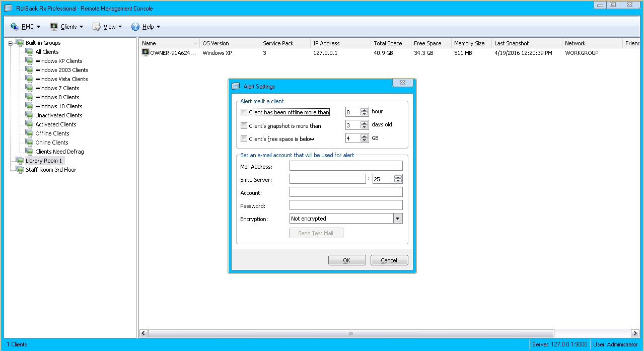This screenshot has height=351, width=644.
Task: Click the OWNER-91A624 client computer icon
Action: [x=146, y=52]
